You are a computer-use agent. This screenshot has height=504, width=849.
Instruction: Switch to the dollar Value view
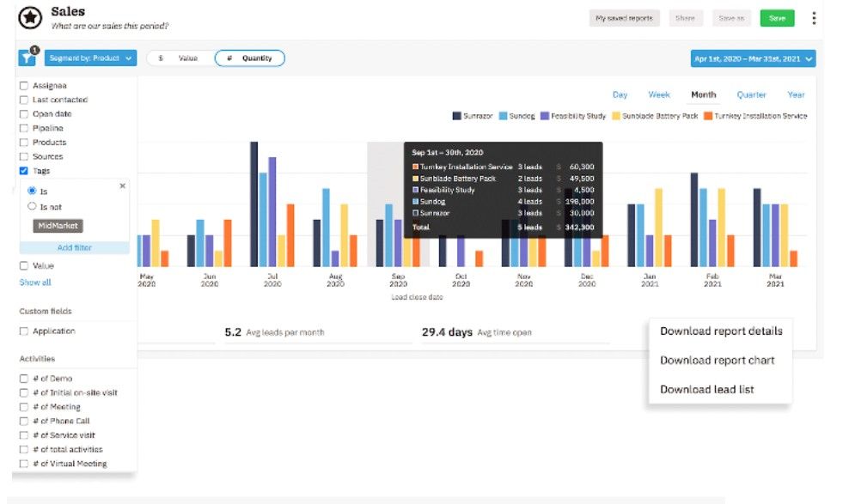179,58
